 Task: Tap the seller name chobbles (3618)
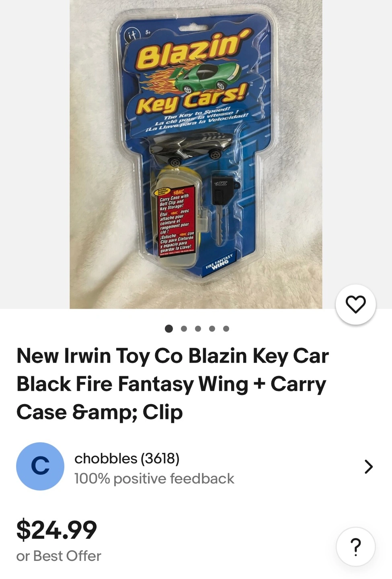click(127, 458)
